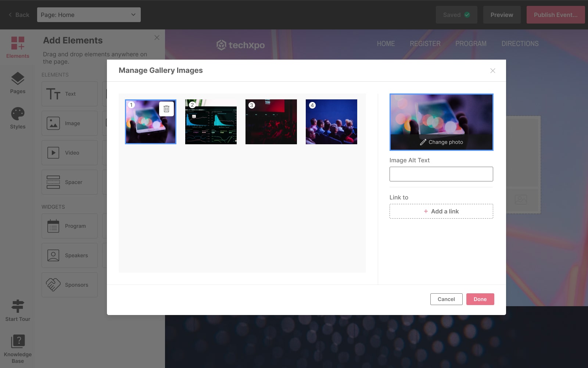The width and height of the screenshot is (588, 368).
Task: Go to the PROGRAM menu item
Action: click(471, 43)
